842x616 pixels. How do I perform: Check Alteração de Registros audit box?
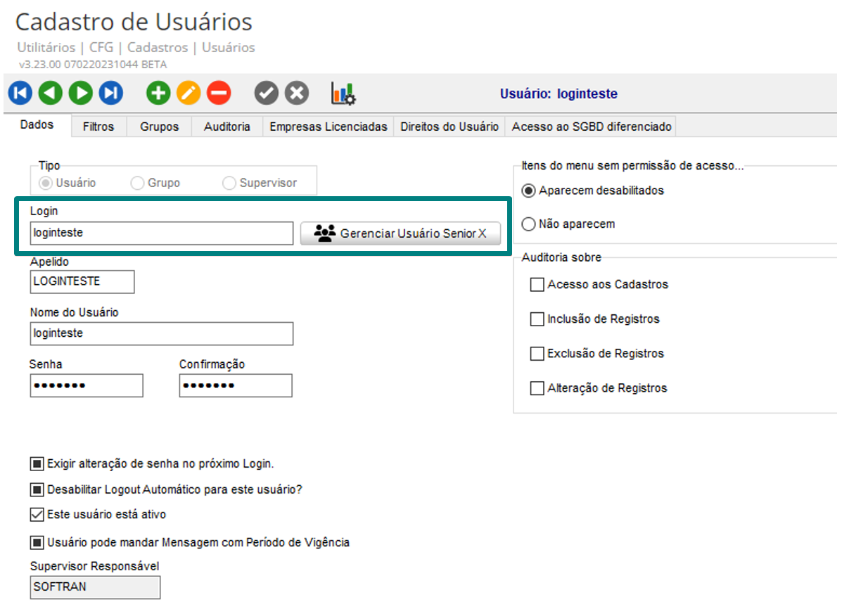(537, 388)
